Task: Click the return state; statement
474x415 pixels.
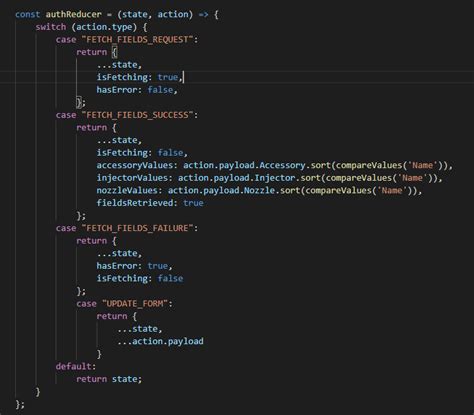Action: tap(109, 379)
